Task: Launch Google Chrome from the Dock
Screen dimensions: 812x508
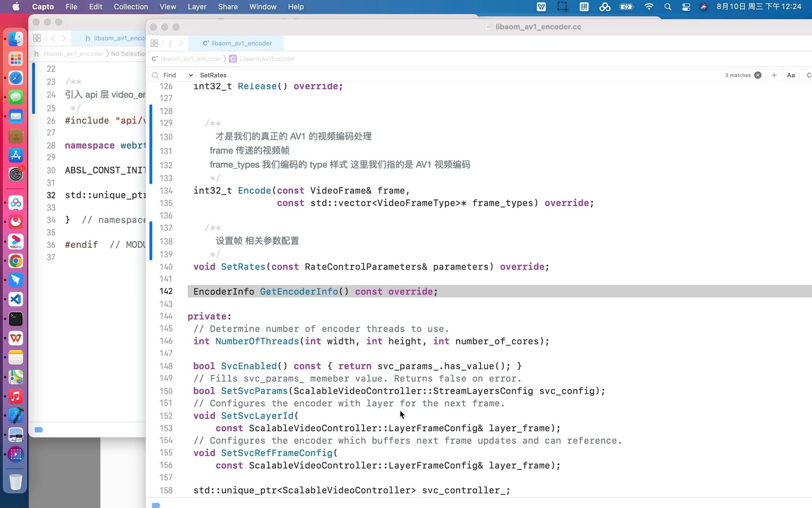Action: (x=16, y=261)
